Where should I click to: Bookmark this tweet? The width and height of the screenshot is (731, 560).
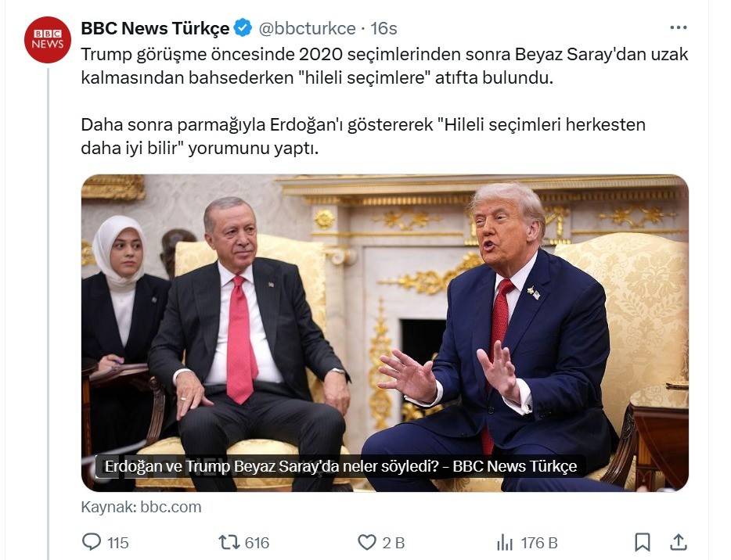[x=643, y=542]
